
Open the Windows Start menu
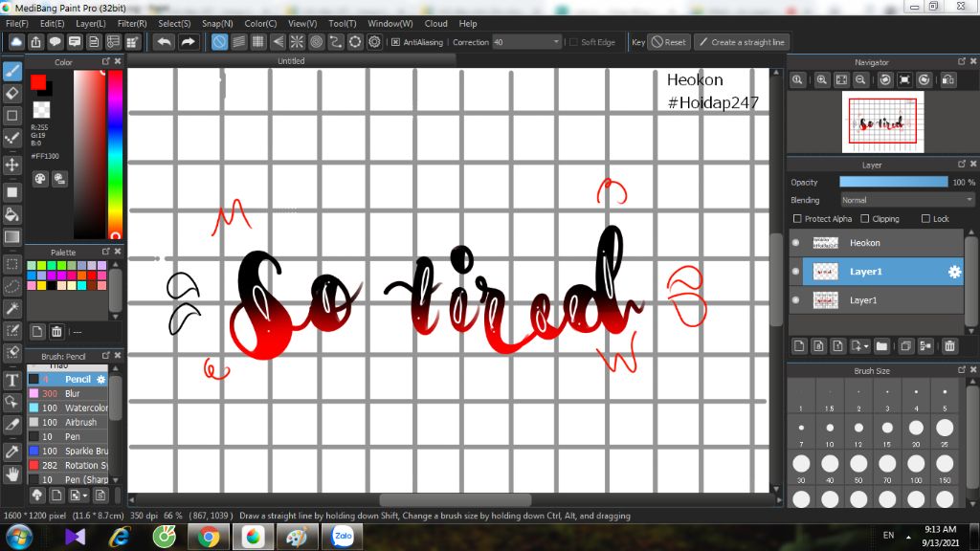coord(19,537)
